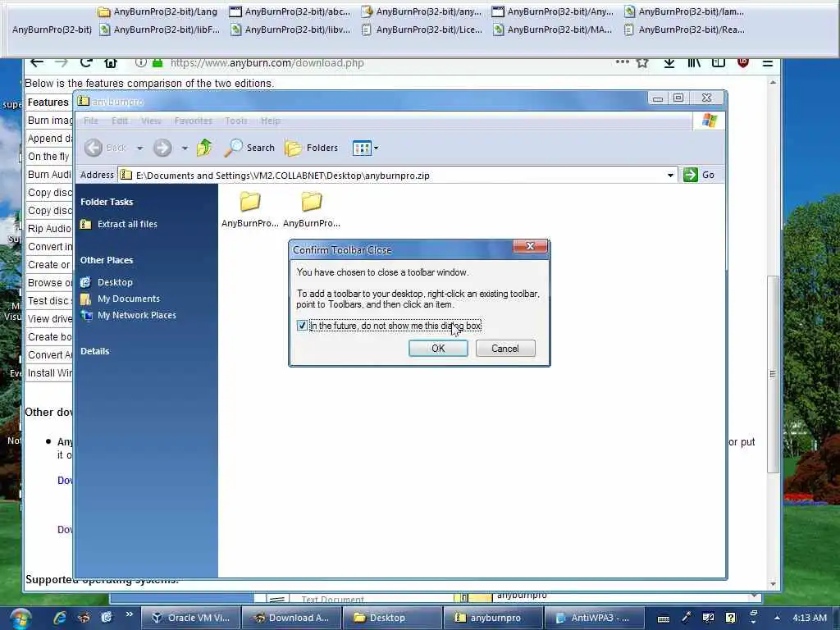This screenshot has height=630, width=840.
Task: Close the Confirm Toolbar Close dialog with X
Action: point(530,246)
